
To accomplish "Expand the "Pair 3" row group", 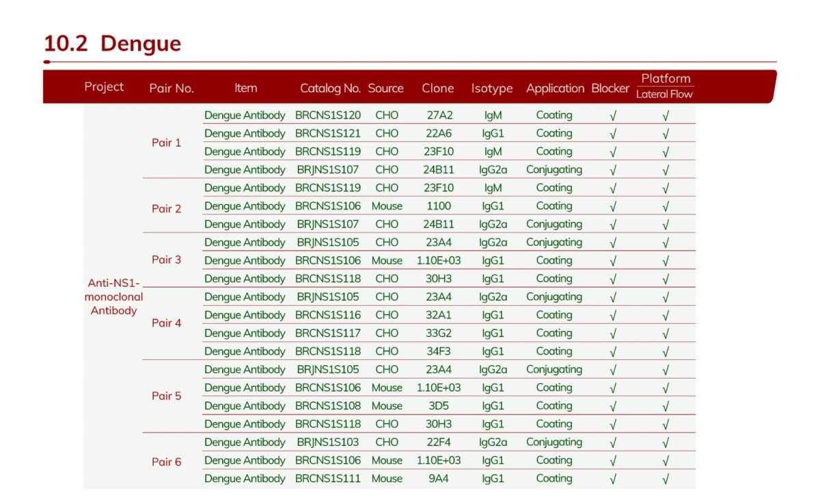I will coord(167,260).
